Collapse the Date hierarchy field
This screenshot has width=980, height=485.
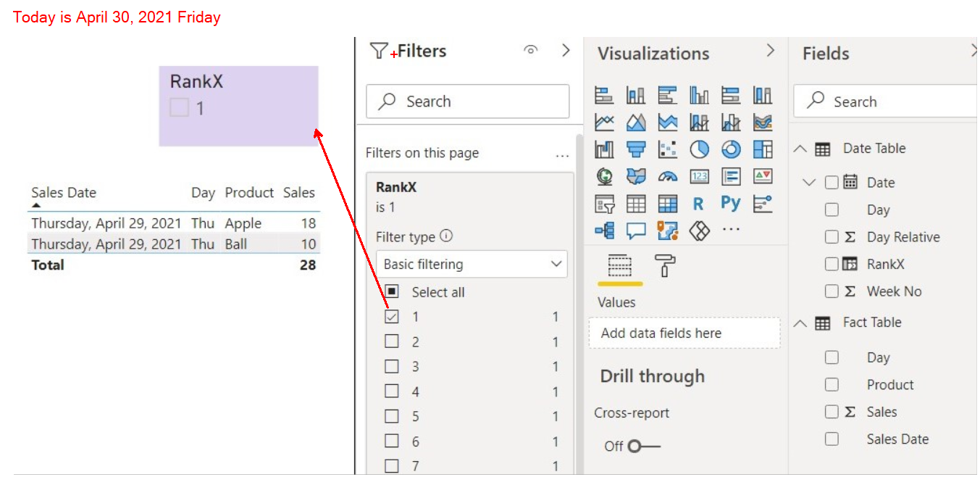[x=810, y=183]
